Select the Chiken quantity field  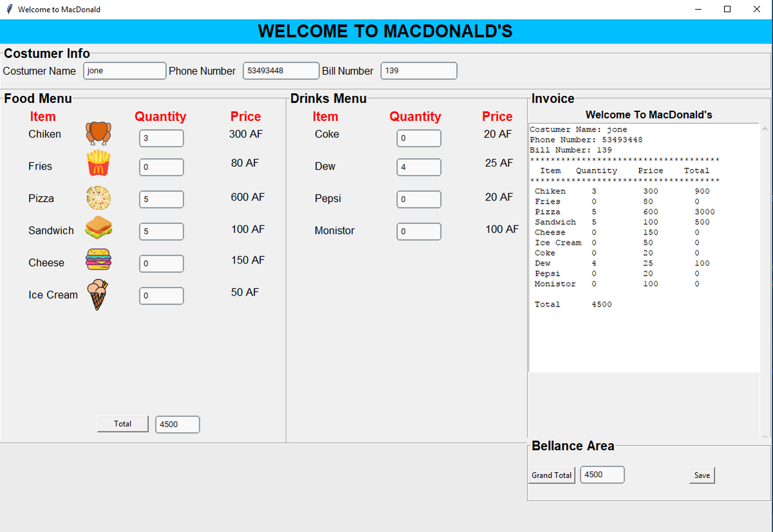(x=162, y=138)
